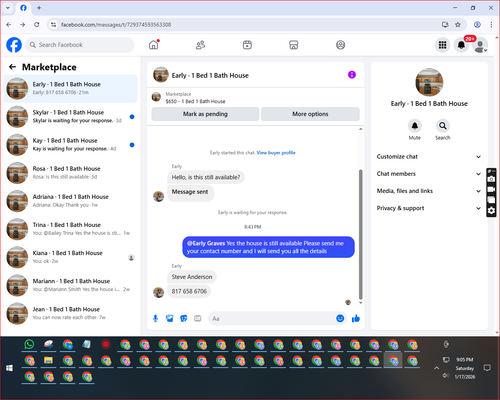Open the Chrome profile icon
The image size is (500, 400).
click(477, 25)
